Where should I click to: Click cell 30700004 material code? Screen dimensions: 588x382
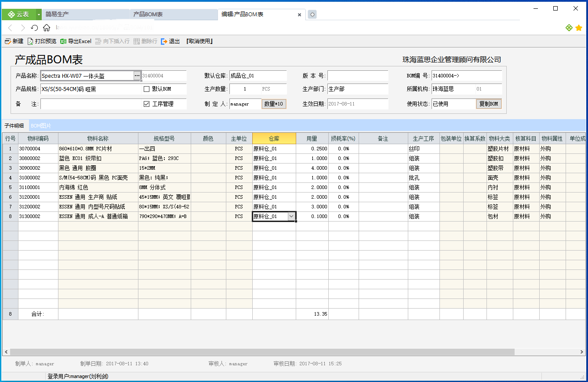(x=38, y=149)
